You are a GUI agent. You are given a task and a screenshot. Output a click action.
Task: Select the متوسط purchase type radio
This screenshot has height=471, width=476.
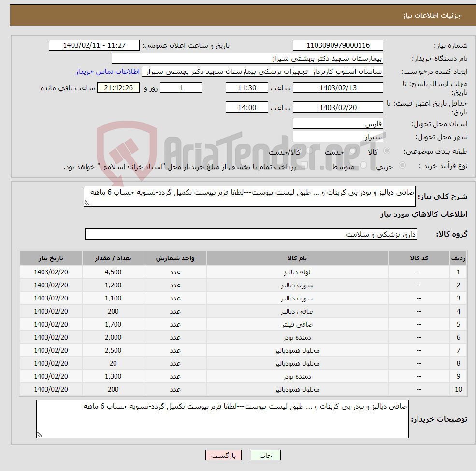click(x=363, y=165)
